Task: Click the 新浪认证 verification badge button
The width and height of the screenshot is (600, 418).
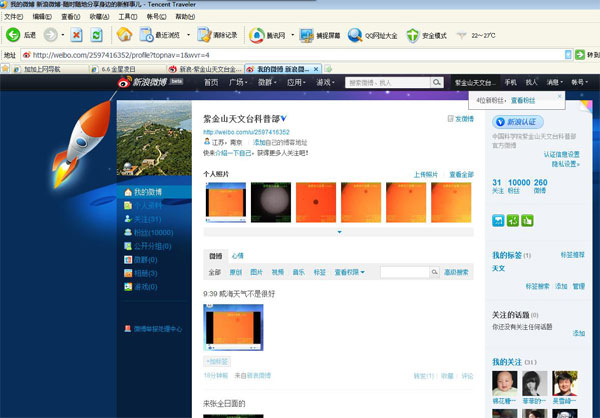Action: point(522,120)
